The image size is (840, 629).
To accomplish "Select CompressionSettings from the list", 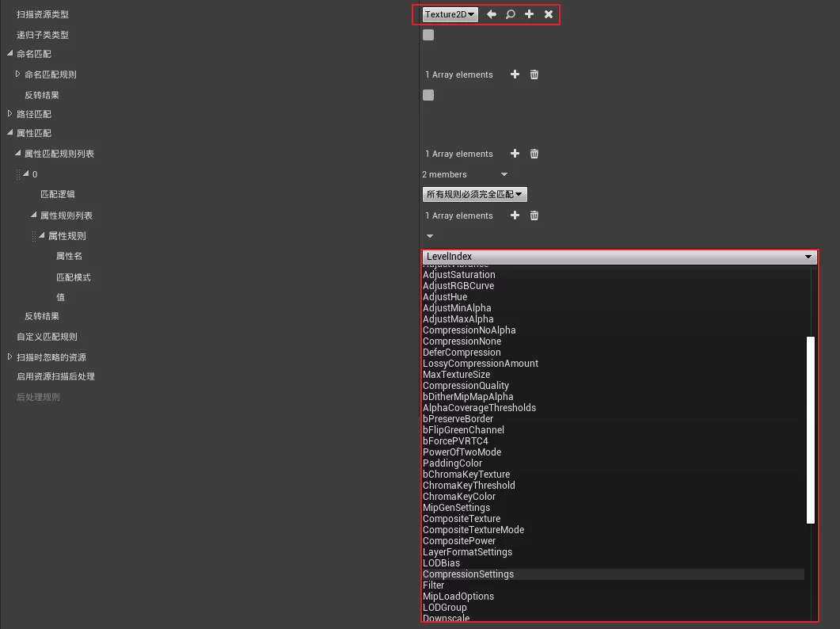I will click(x=468, y=574).
